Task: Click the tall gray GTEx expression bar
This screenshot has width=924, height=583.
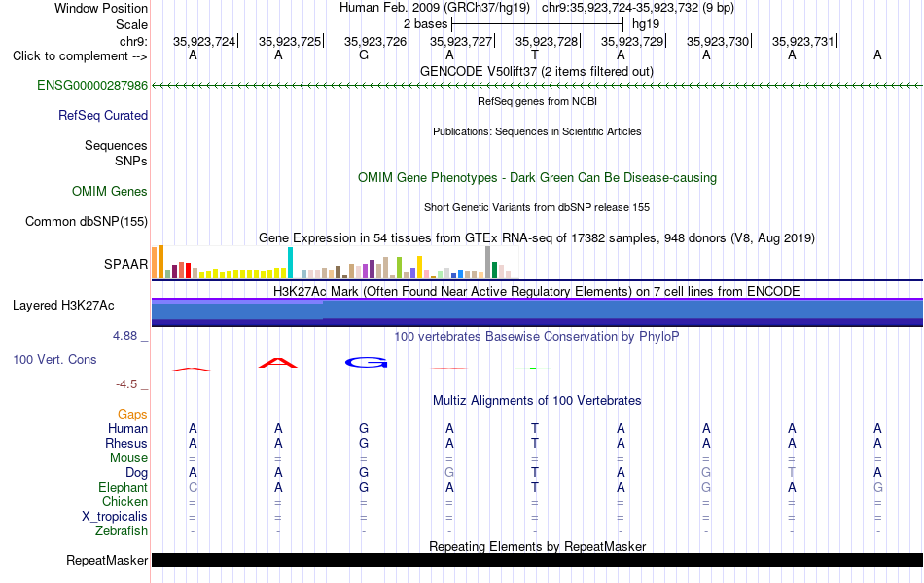Action: [x=488, y=263]
